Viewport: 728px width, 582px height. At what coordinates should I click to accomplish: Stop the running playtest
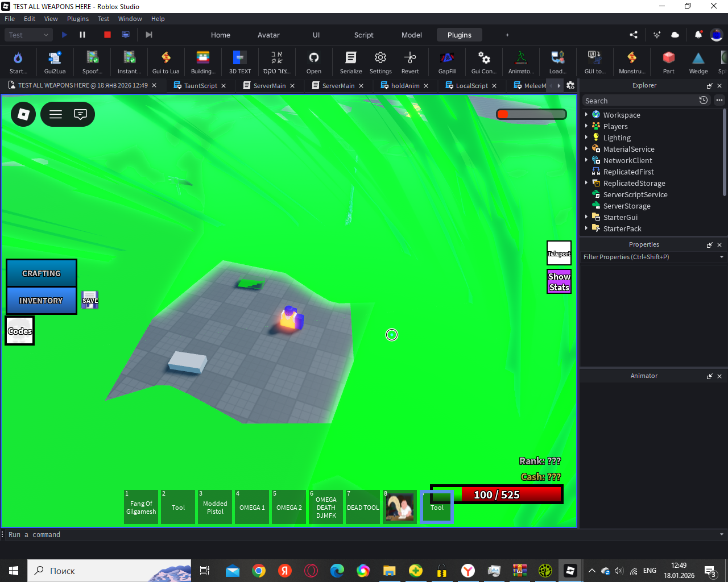pyautogui.click(x=107, y=35)
